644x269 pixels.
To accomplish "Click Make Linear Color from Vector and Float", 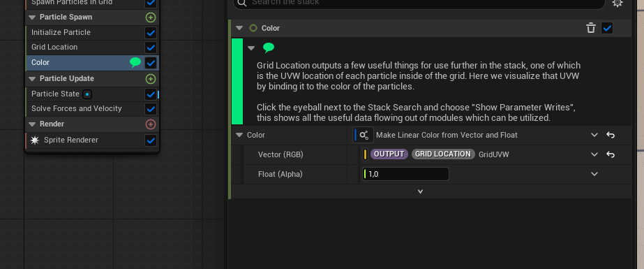I will point(447,135).
